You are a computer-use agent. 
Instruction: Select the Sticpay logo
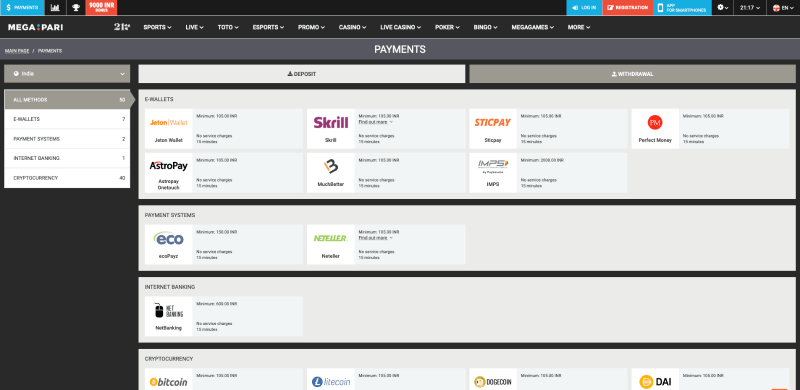coord(492,123)
